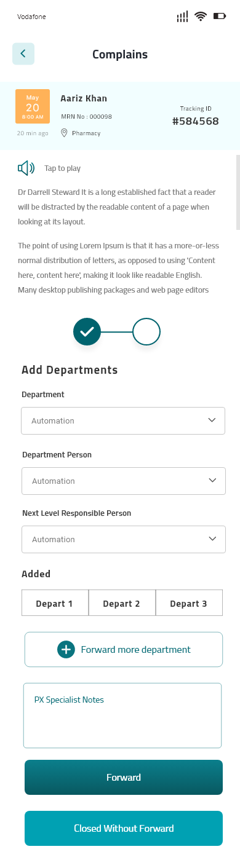Open Next Level Responsible Person dropdown

(x=124, y=539)
